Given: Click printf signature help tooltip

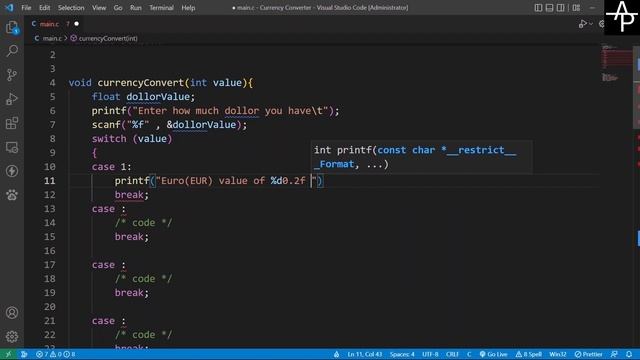Looking at the screenshot, I should 421,157.
